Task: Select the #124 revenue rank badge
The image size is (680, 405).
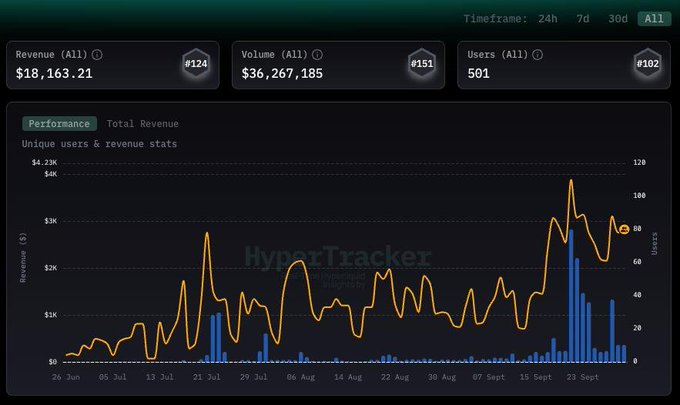Action: coord(196,64)
